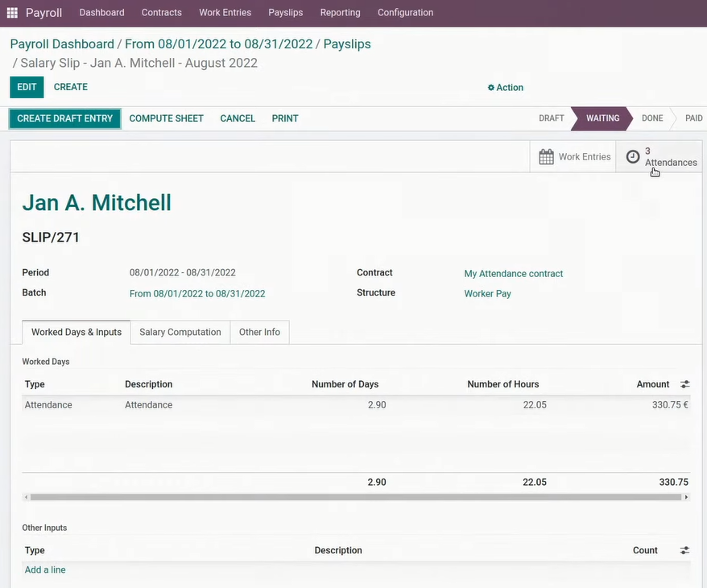The image size is (707, 588).
Task: Click Add a line in Other Inputs
Action: tap(45, 570)
